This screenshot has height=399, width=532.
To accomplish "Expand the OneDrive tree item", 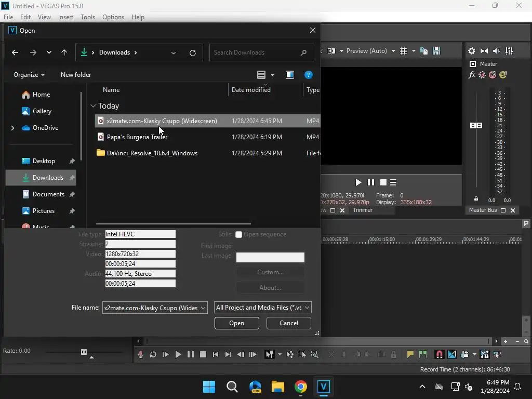I will pyautogui.click(x=12, y=128).
